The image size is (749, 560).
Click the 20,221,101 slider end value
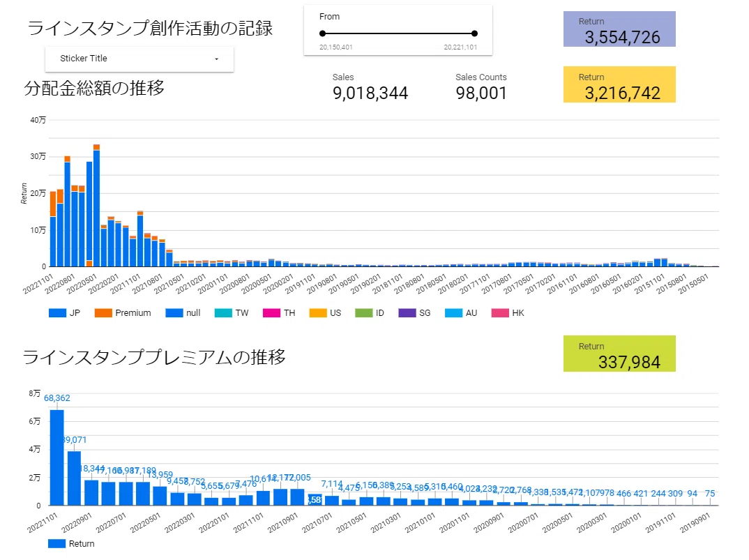460,47
